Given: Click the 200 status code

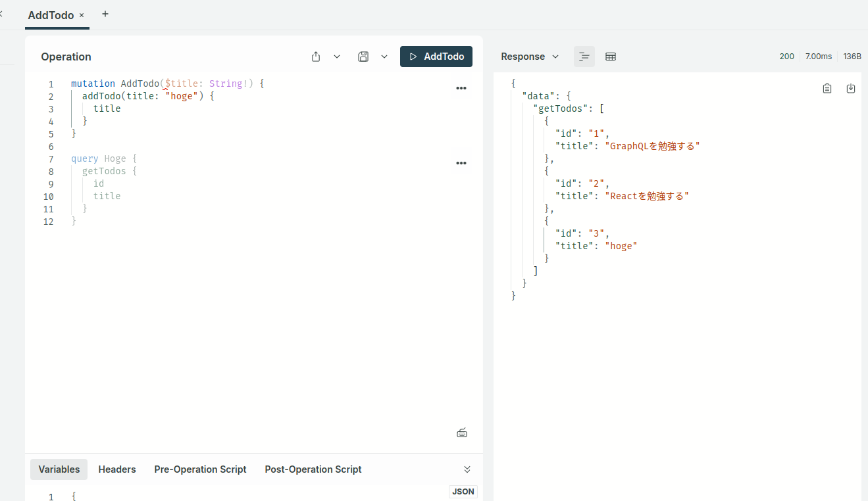Looking at the screenshot, I should [x=787, y=57].
